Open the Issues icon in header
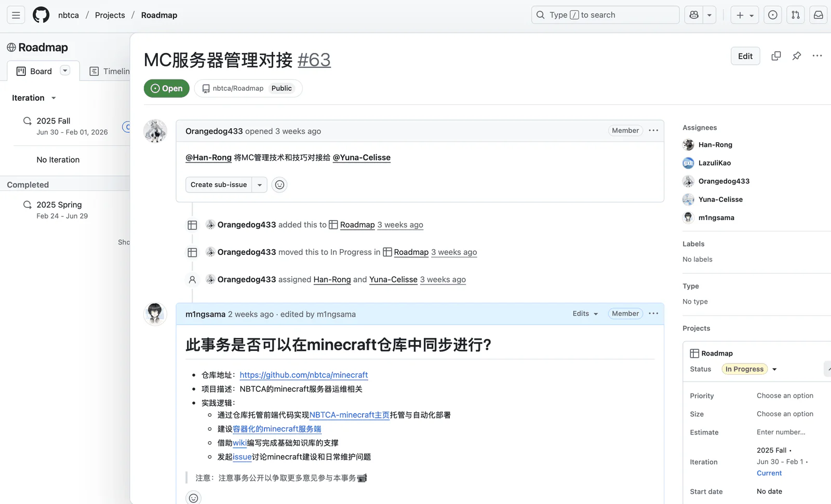This screenshot has height=504, width=831. [x=773, y=15]
